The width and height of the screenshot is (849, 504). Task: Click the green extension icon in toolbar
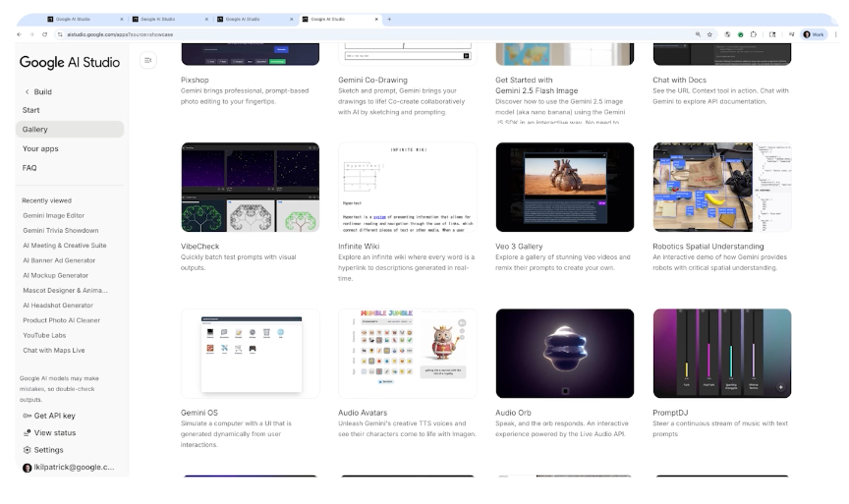click(741, 34)
